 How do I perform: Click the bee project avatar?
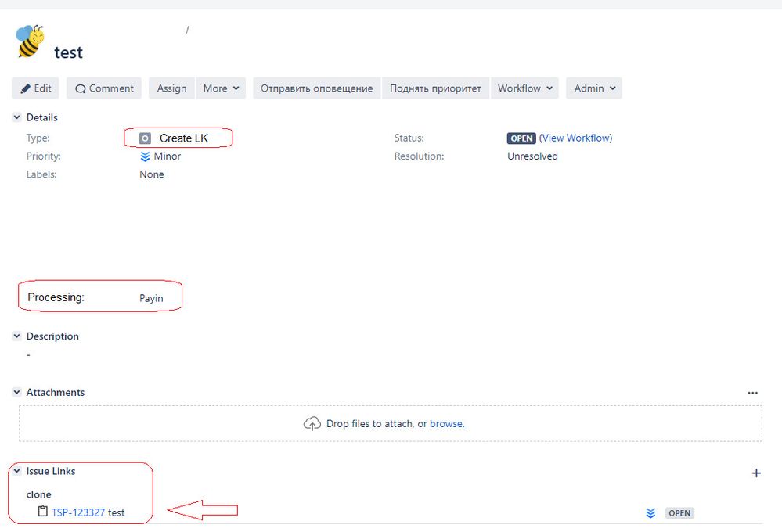pos(31,41)
